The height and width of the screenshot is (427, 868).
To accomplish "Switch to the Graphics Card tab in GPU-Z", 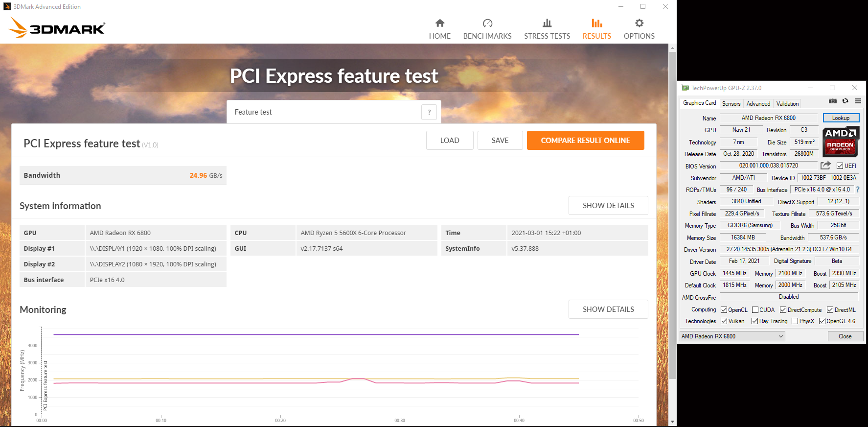I will click(699, 103).
